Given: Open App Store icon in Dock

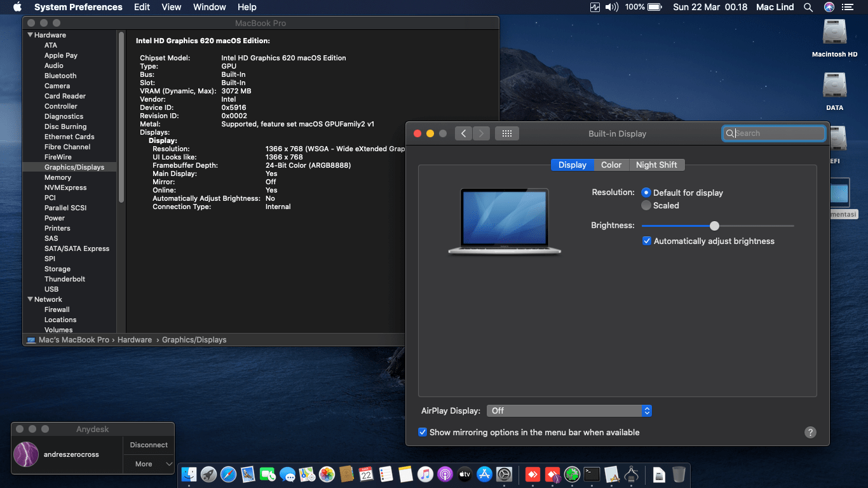Looking at the screenshot, I should (x=484, y=474).
